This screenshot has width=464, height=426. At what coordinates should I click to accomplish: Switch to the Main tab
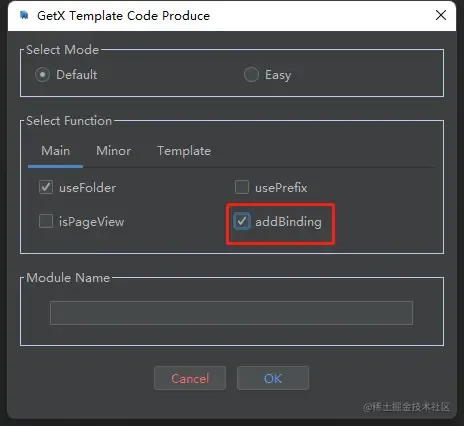pos(55,151)
